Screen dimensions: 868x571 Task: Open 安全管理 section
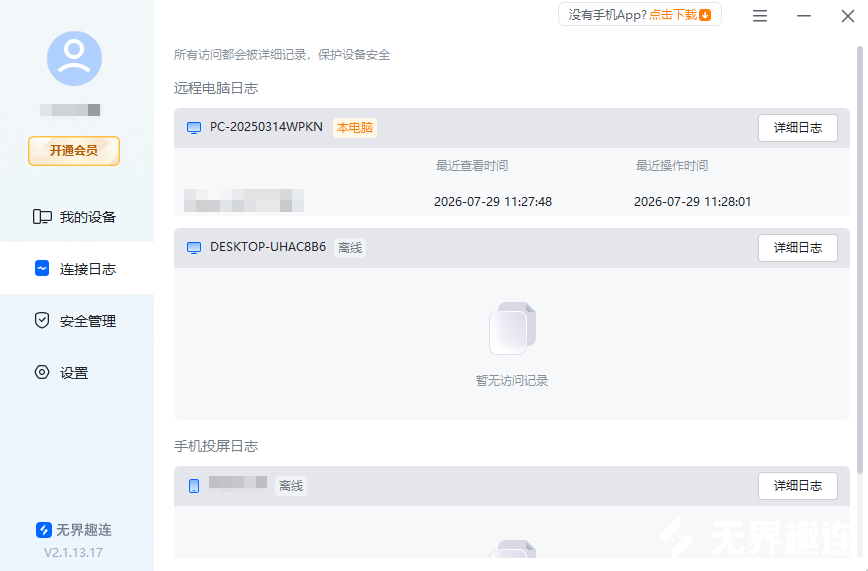coord(77,321)
